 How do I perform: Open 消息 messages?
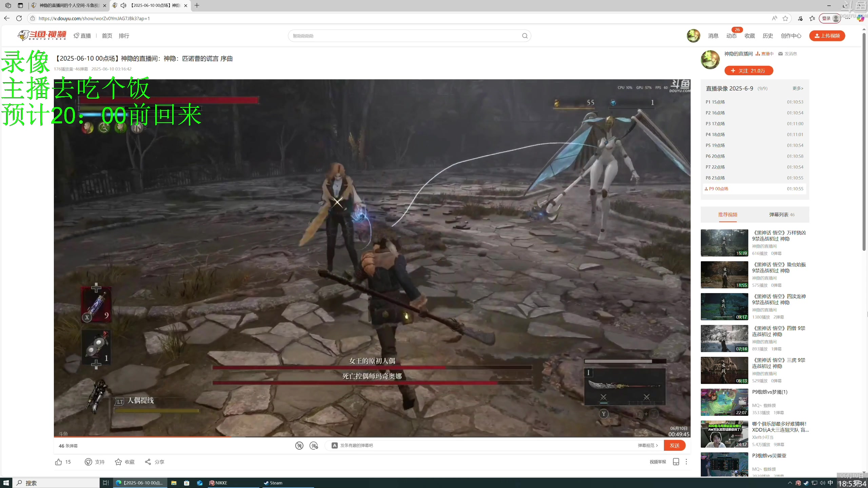pyautogui.click(x=713, y=36)
